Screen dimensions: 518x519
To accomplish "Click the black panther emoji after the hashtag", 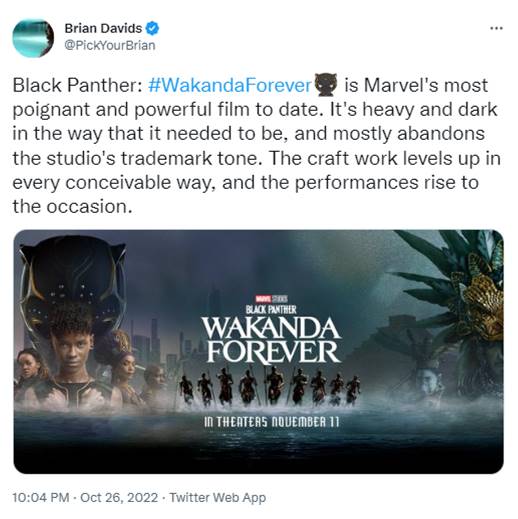I will [326, 85].
